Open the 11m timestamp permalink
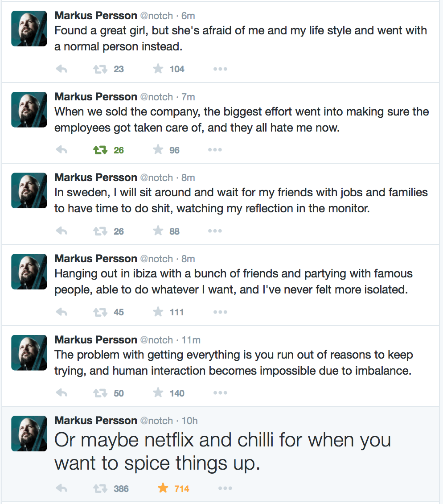Image resolution: width=443 pixels, height=504 pixels. (191, 340)
